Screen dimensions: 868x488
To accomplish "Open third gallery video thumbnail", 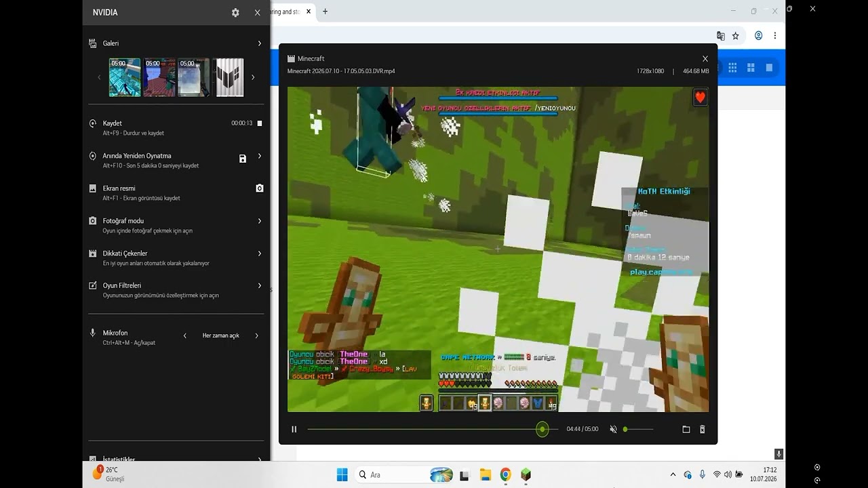I will point(194,77).
